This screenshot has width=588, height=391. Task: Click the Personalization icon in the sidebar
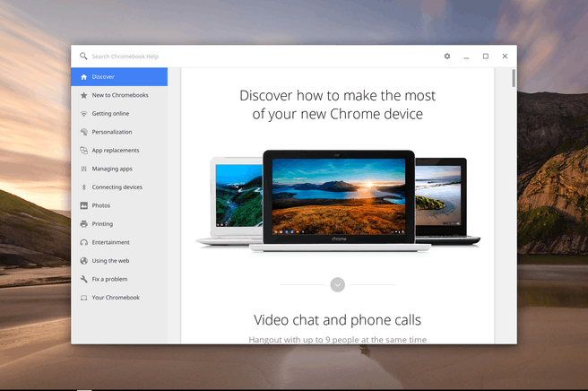click(x=83, y=132)
